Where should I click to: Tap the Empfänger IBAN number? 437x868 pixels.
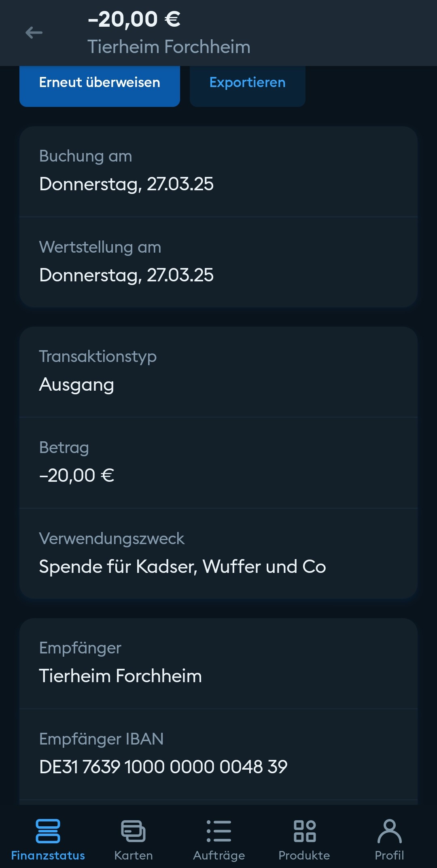tap(163, 767)
